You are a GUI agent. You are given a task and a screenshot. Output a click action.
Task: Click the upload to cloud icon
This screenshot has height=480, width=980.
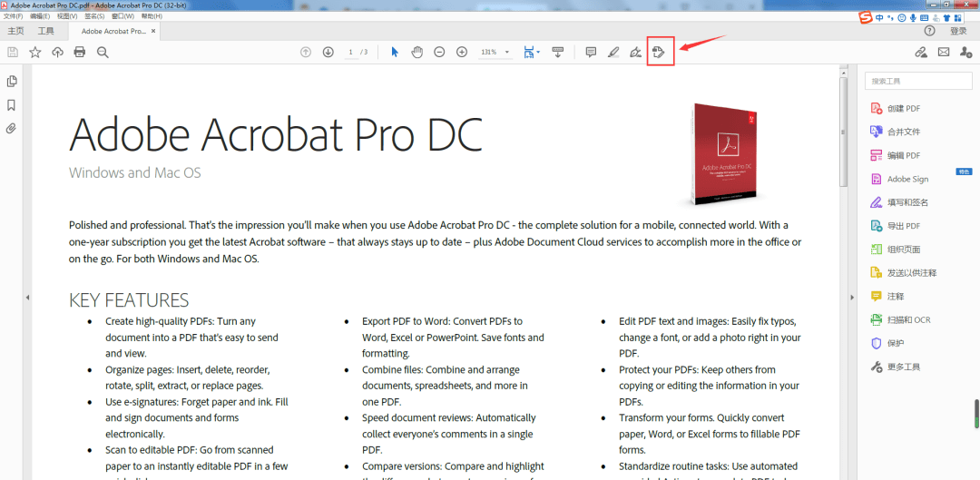[57, 53]
